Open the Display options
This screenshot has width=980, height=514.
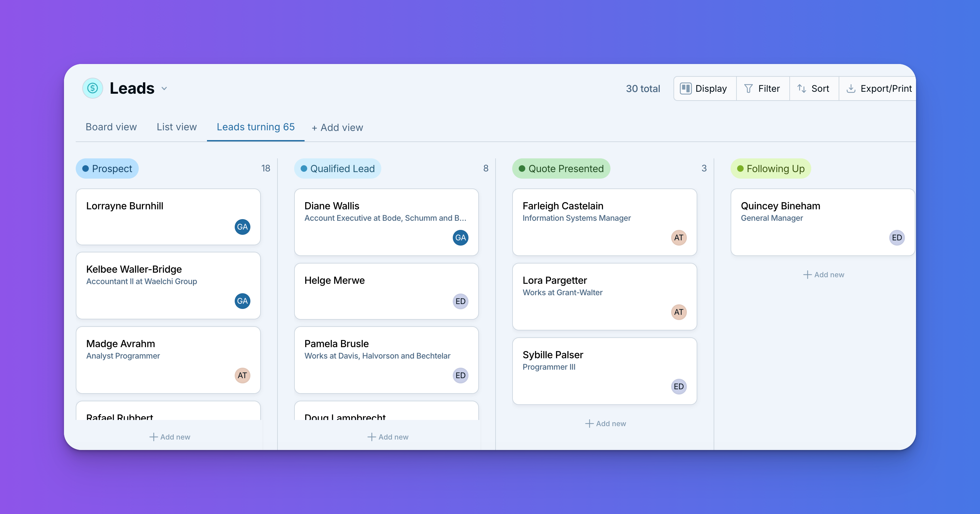[704, 88]
